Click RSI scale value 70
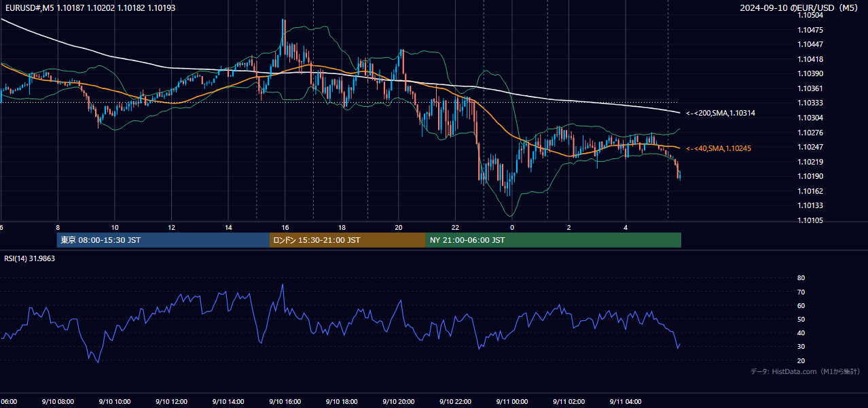Viewport: 868px width, 408px height. (x=801, y=292)
